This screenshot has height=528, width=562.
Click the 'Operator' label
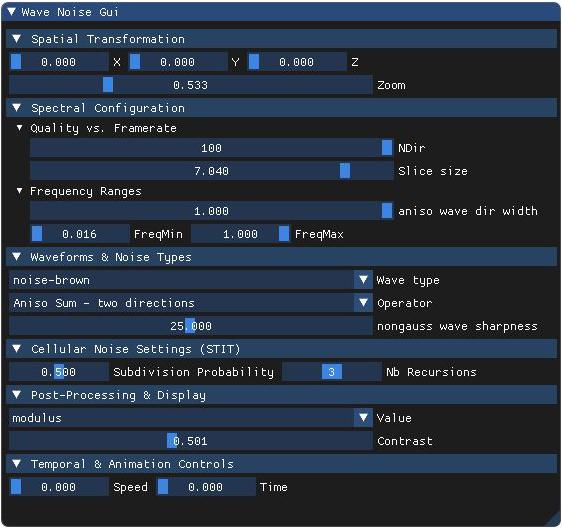404,303
